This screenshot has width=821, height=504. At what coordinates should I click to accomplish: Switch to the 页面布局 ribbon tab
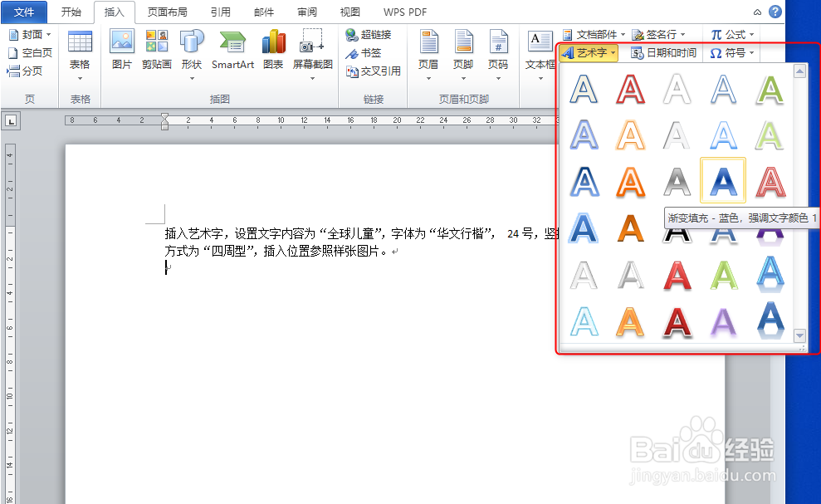coord(167,12)
